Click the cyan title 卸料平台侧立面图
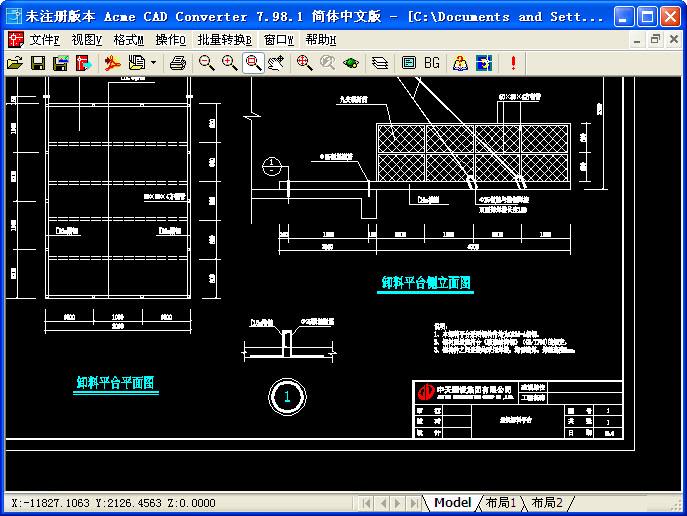Image resolution: width=687 pixels, height=516 pixels. tap(426, 283)
